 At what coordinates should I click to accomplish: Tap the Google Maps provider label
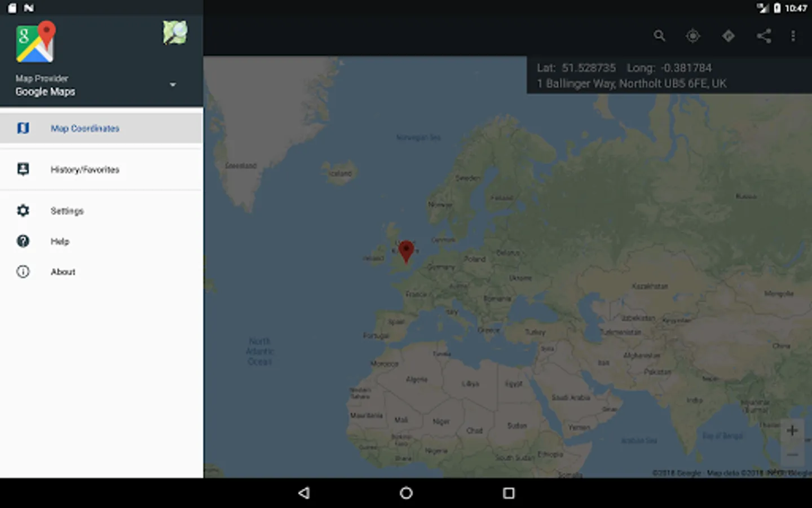point(45,91)
